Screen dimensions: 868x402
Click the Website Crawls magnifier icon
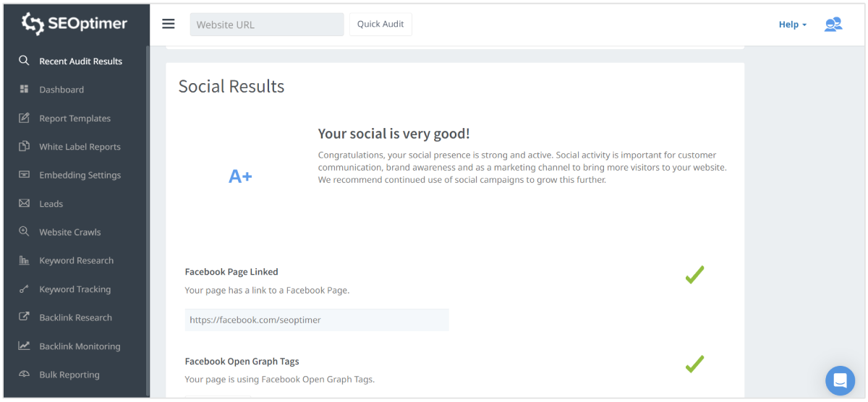point(24,232)
